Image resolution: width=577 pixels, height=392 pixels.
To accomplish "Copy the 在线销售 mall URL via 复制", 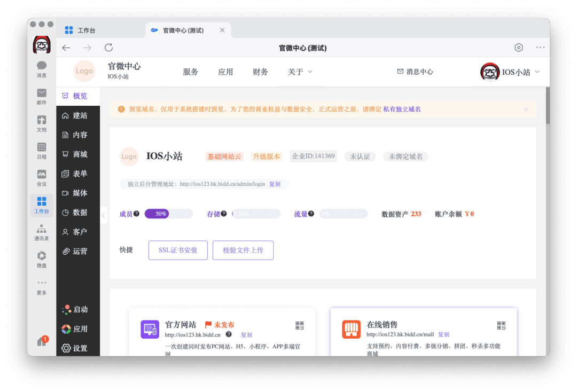I will point(444,334).
